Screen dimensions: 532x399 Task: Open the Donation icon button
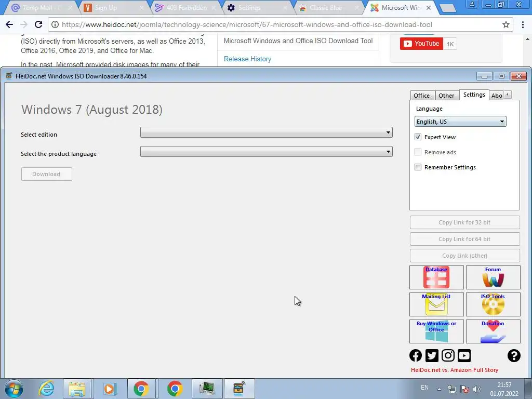pos(493,331)
